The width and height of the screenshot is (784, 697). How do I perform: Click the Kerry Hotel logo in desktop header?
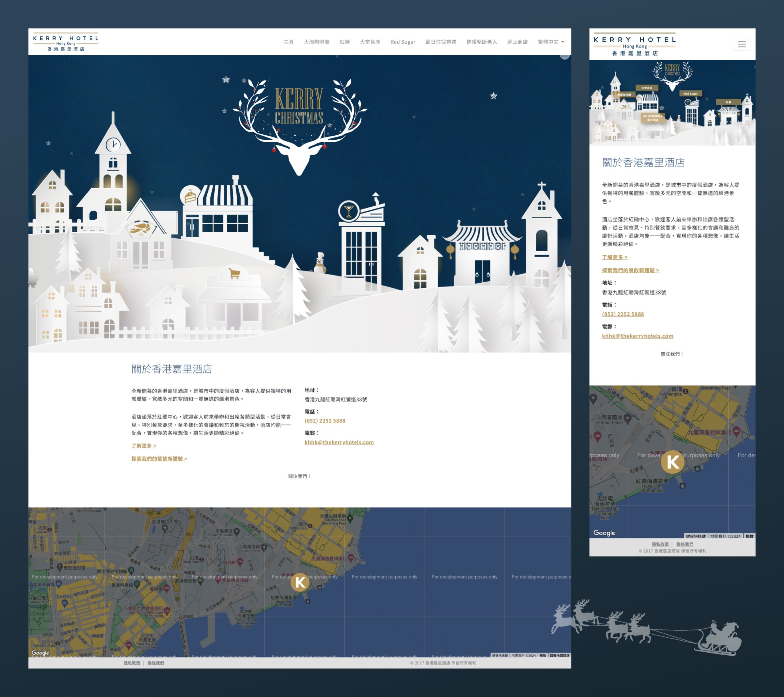coord(66,42)
